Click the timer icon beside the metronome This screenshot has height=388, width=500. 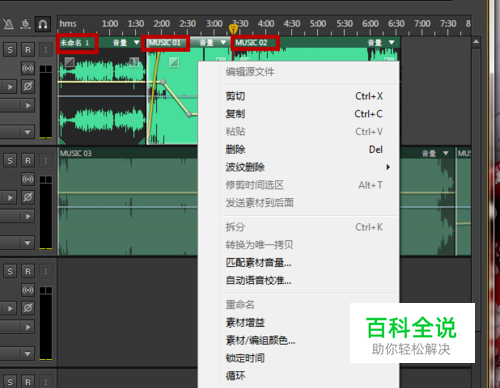pos(25,24)
